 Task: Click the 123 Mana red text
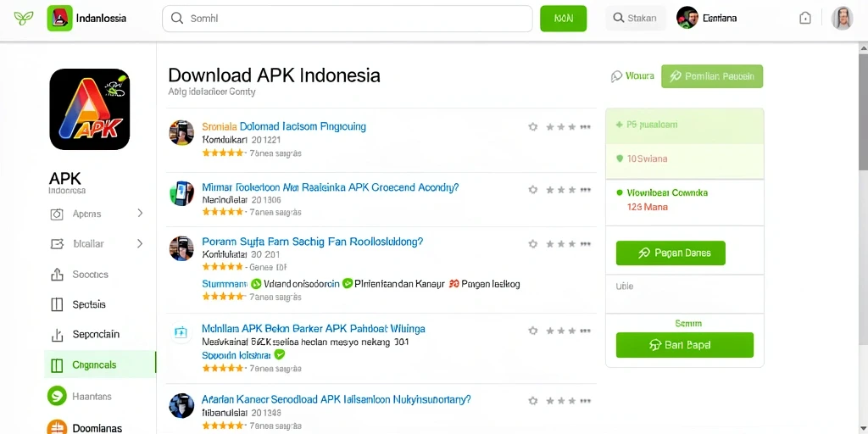647,207
